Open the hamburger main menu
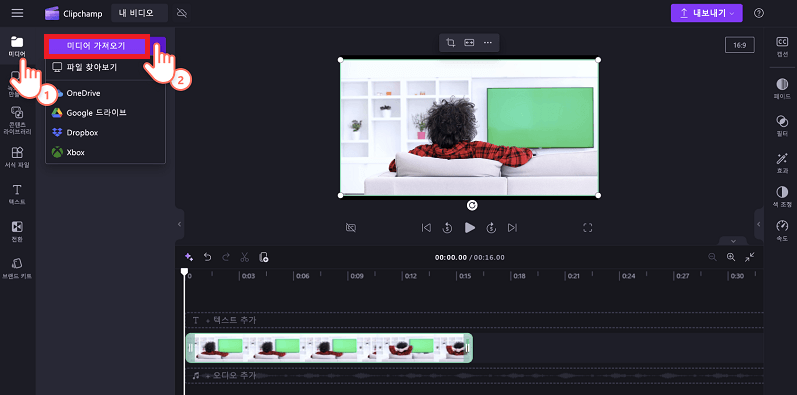Viewport: 797px width, 395px height. pos(17,13)
